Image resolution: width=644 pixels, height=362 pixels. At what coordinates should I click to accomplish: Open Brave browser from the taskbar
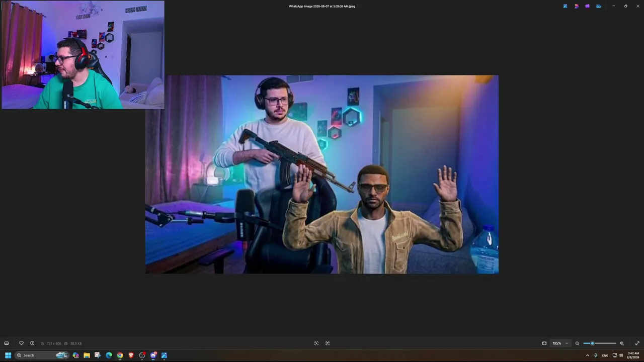coord(131,355)
